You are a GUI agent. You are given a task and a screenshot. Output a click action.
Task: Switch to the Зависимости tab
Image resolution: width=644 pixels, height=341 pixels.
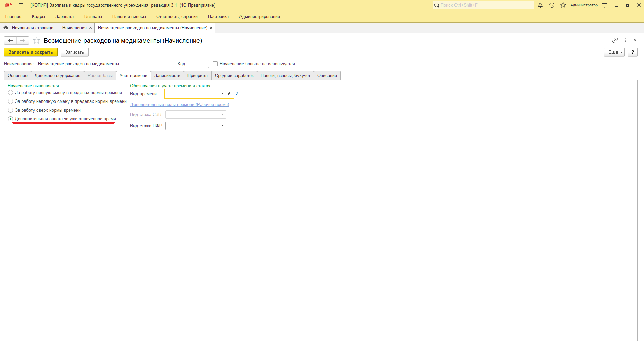(x=167, y=76)
